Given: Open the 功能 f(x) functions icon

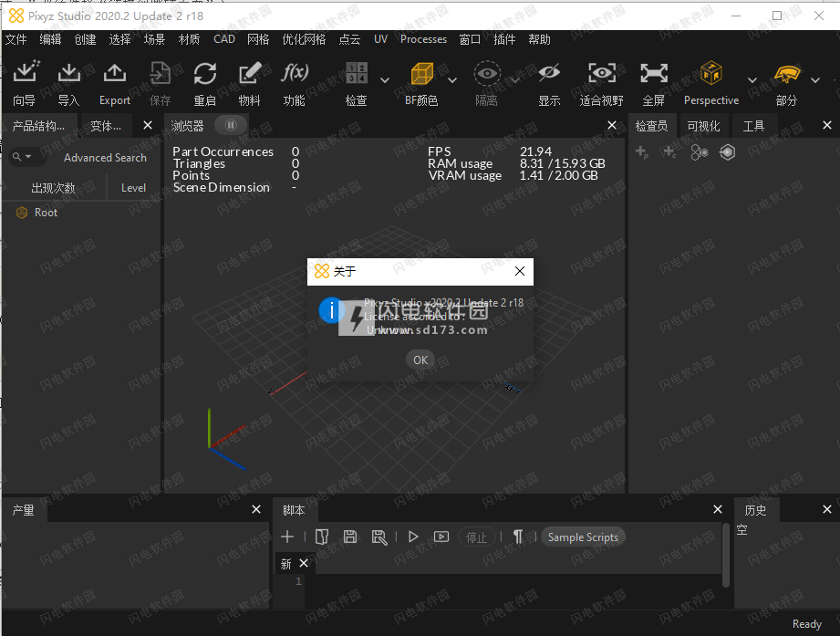Looking at the screenshot, I should 294,73.
